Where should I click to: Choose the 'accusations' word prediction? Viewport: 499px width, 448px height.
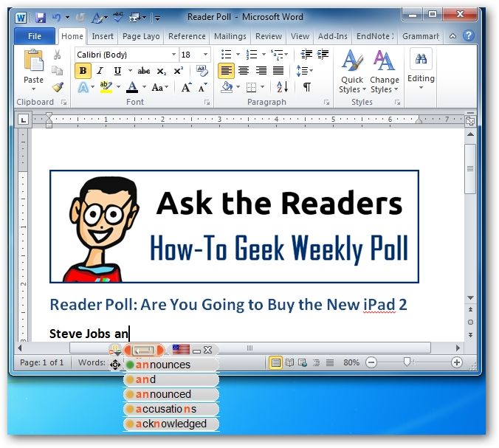(x=171, y=409)
